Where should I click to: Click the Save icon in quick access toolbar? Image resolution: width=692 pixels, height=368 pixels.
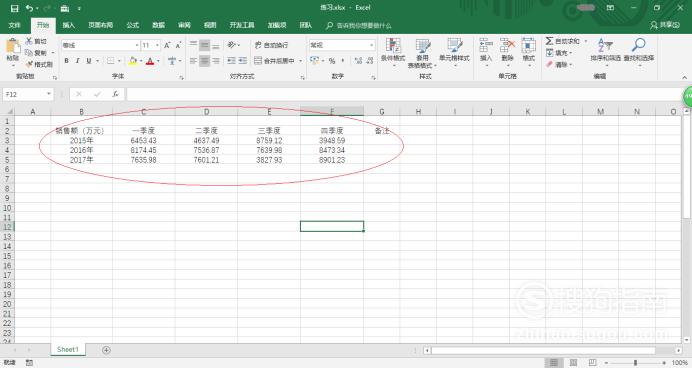point(15,8)
